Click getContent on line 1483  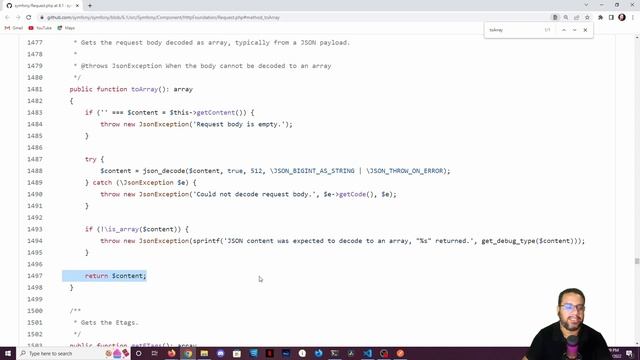[216, 112]
